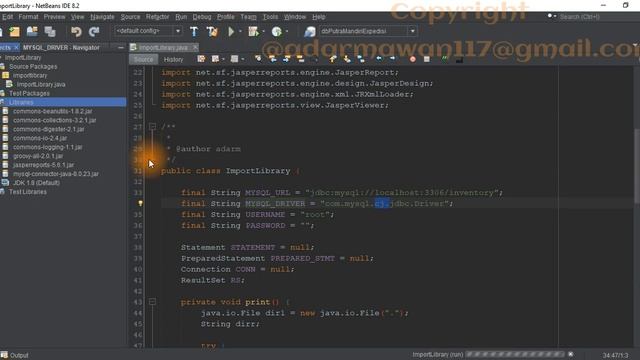Image resolution: width=640 pixels, height=360 pixels.
Task: Close the ImportLibrary.java tab
Action: coord(195,47)
